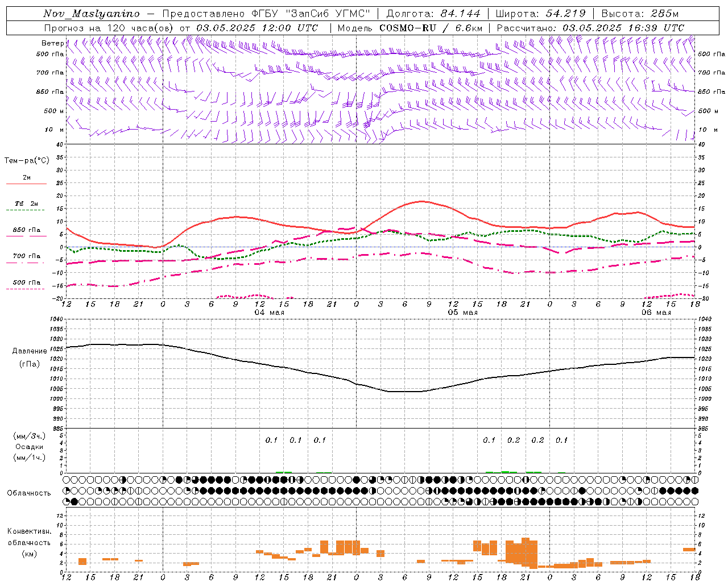Click the (км) unit under convective cloudiness
728x582 pixels.
pyautogui.click(x=29, y=554)
